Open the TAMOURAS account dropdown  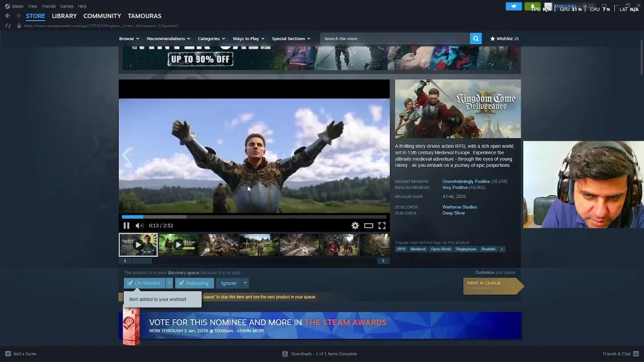(567, 7)
